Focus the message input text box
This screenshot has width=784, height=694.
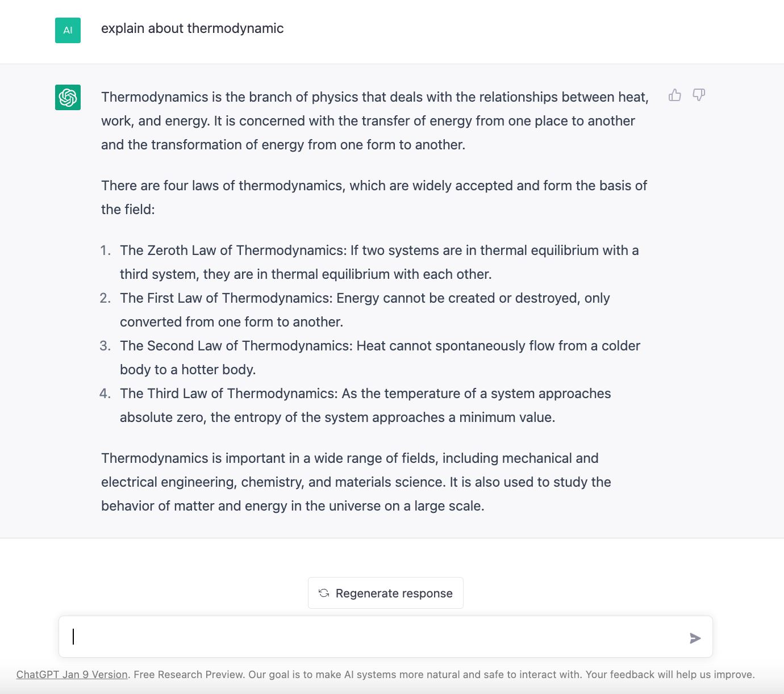375,637
